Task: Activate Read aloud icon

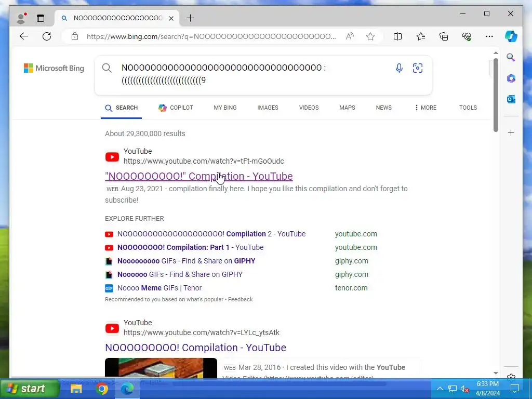Action: pos(350,36)
